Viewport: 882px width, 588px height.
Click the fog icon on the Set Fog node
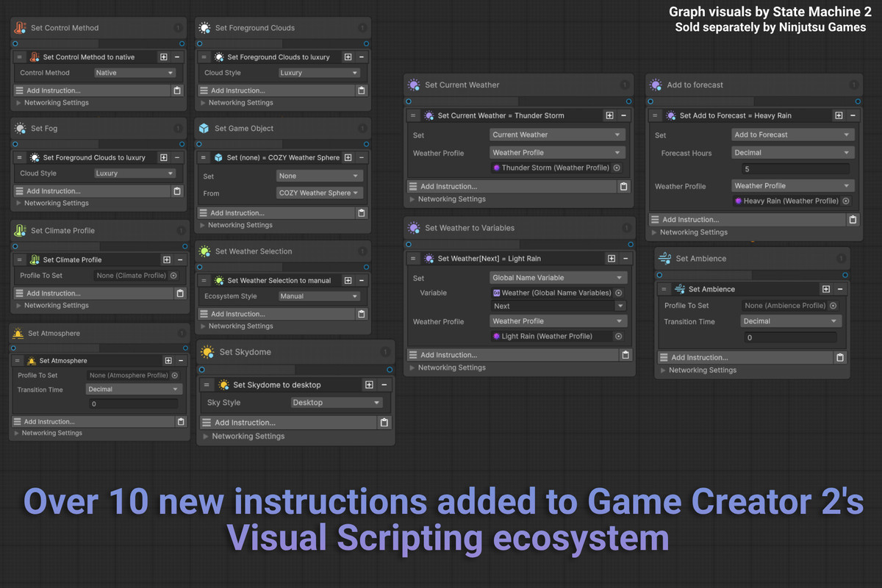[x=18, y=129]
